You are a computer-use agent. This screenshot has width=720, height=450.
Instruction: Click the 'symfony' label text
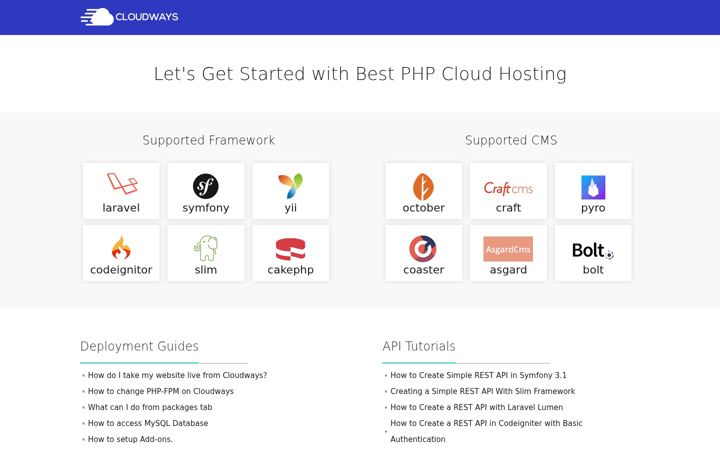coord(206,208)
